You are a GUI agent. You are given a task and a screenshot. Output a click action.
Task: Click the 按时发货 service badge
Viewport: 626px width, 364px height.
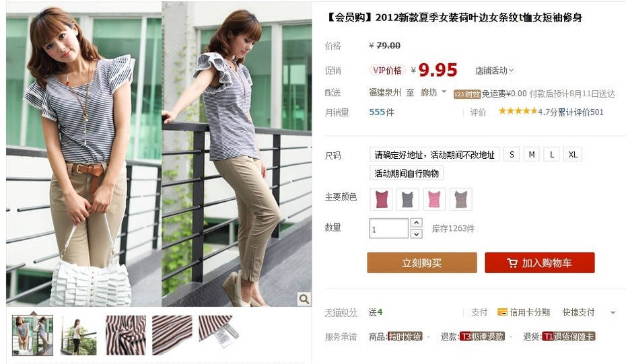[405, 336]
